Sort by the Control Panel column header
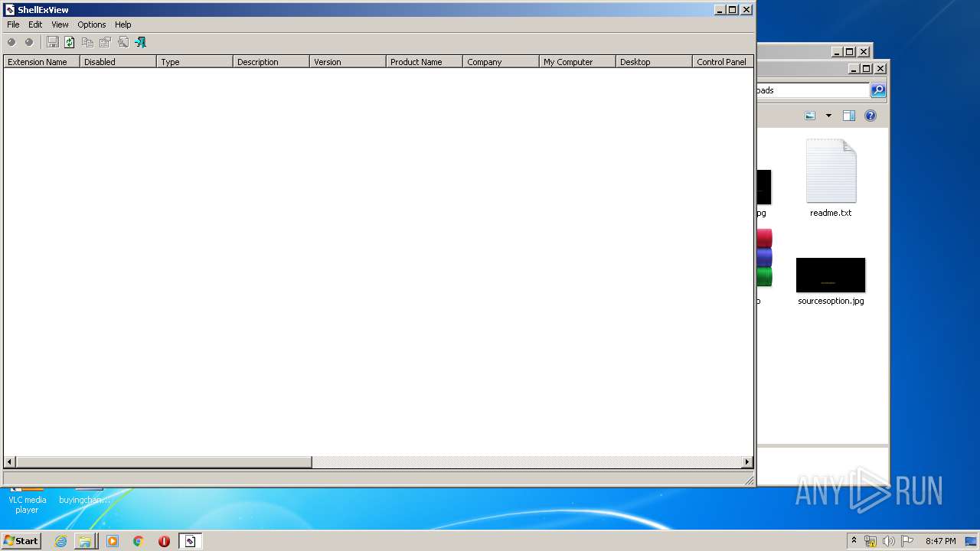Viewport: 980px width, 551px height. coord(723,62)
